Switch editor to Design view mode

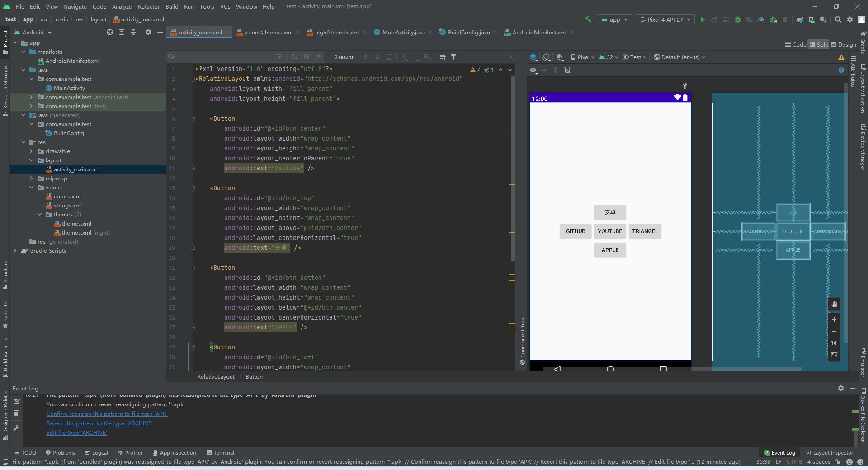click(x=844, y=44)
